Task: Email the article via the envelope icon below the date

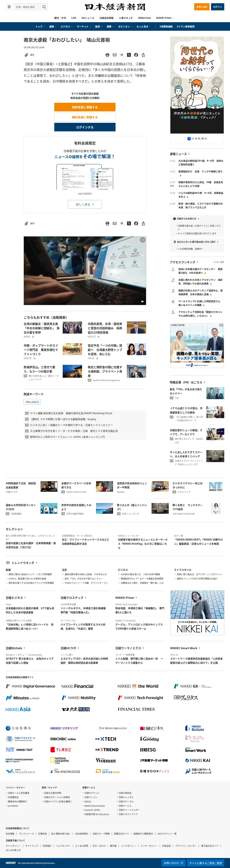Action: tap(114, 55)
